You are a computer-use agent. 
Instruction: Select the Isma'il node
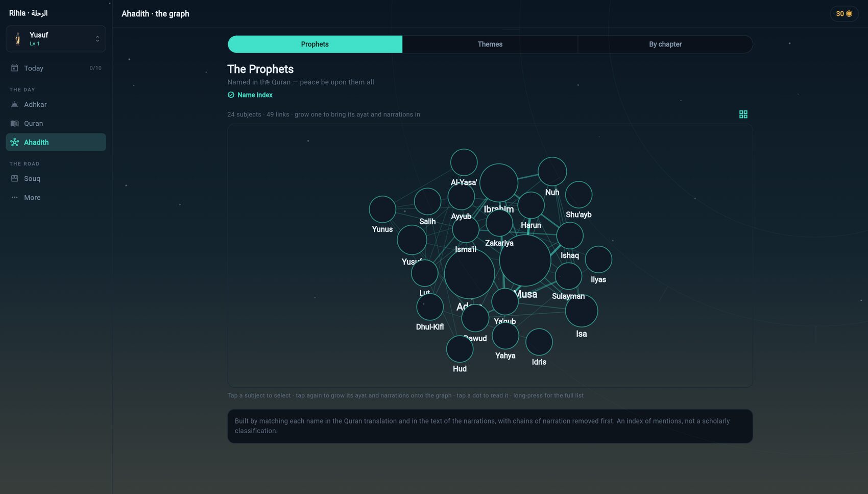pos(466,229)
